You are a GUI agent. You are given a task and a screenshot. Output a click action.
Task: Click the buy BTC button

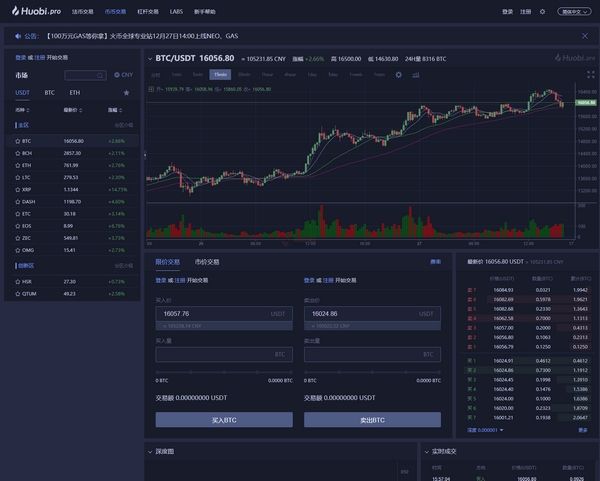(x=224, y=420)
